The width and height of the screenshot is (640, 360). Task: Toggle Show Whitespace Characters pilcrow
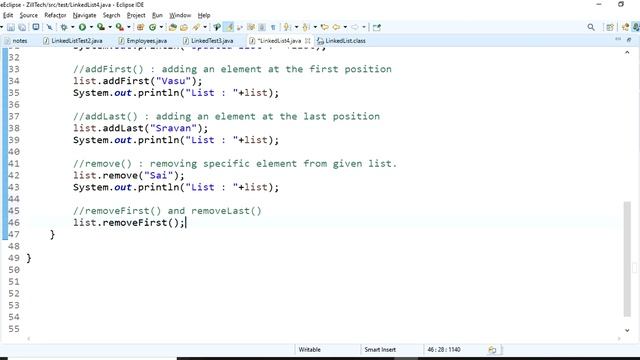click(273, 27)
